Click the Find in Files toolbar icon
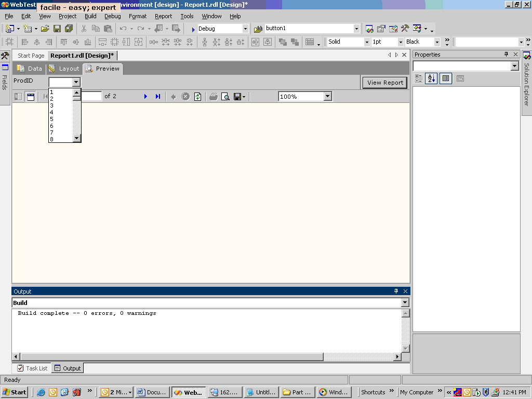Screen dimensions: 532x399 [259, 29]
